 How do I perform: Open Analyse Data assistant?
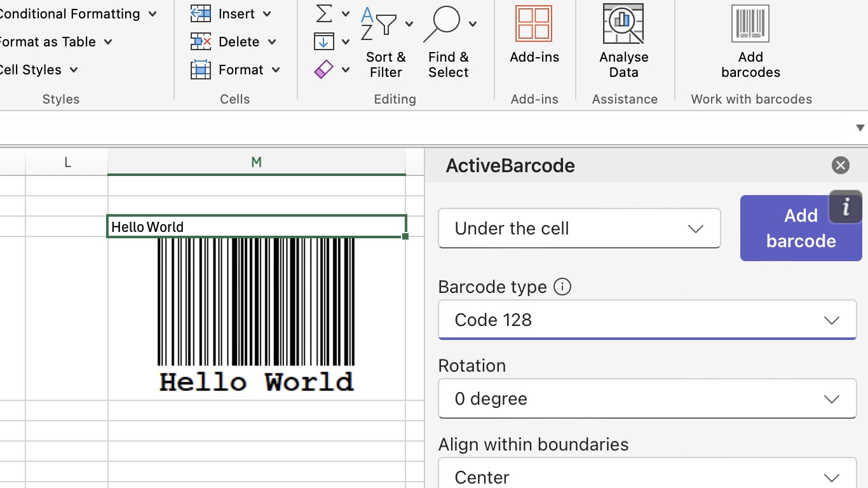(x=623, y=24)
